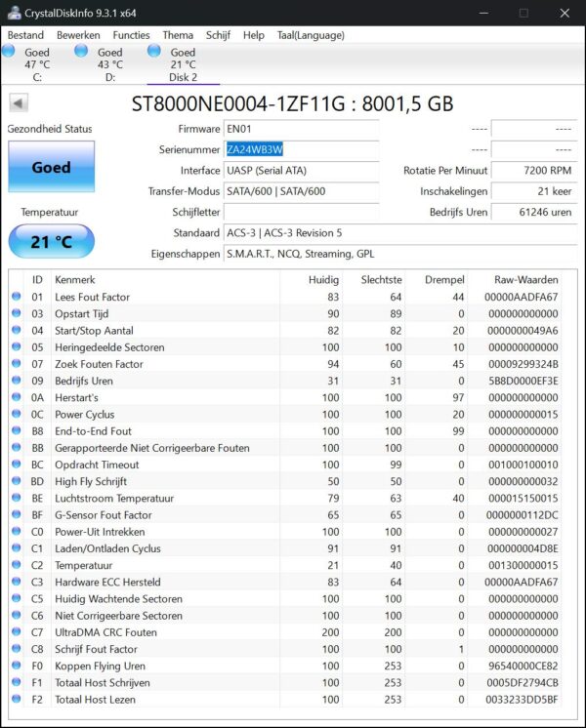Screen dimensions: 586x728
Task: Click the Standaard field ACS-3 Revision 5
Action: coord(400,233)
